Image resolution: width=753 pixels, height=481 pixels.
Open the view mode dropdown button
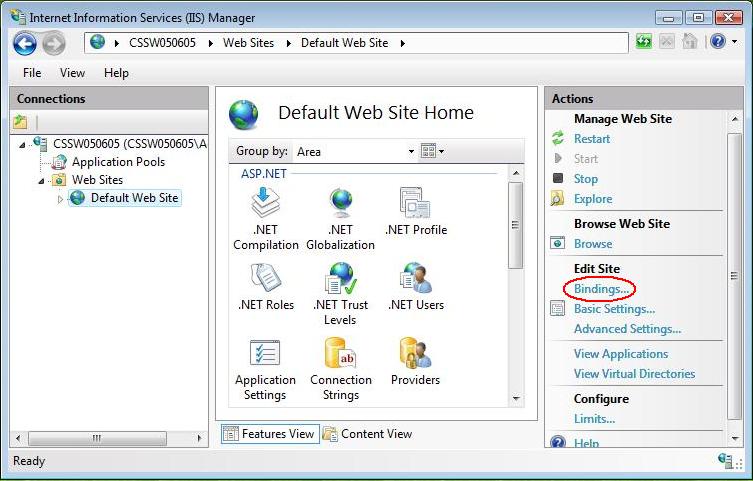[432, 152]
